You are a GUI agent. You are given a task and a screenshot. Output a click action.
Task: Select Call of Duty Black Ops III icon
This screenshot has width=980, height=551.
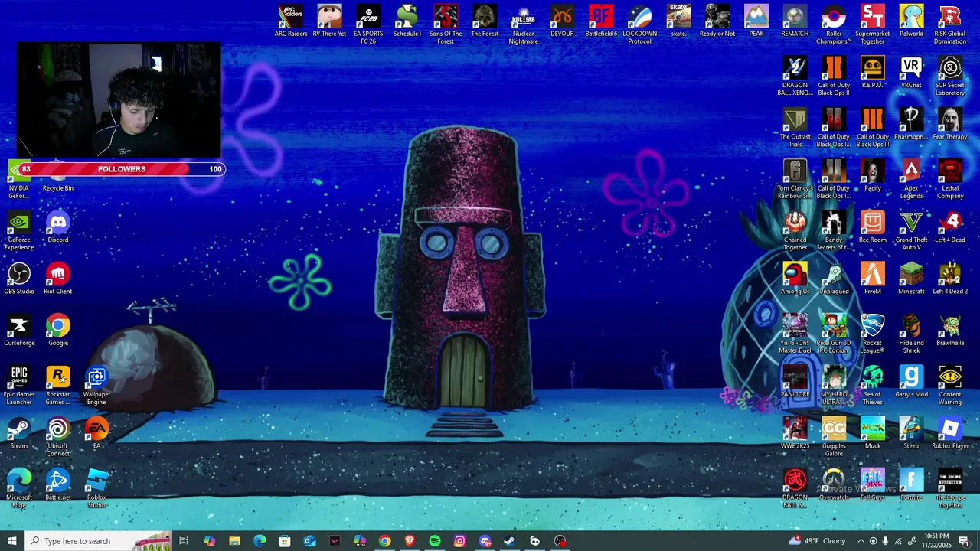872,127
